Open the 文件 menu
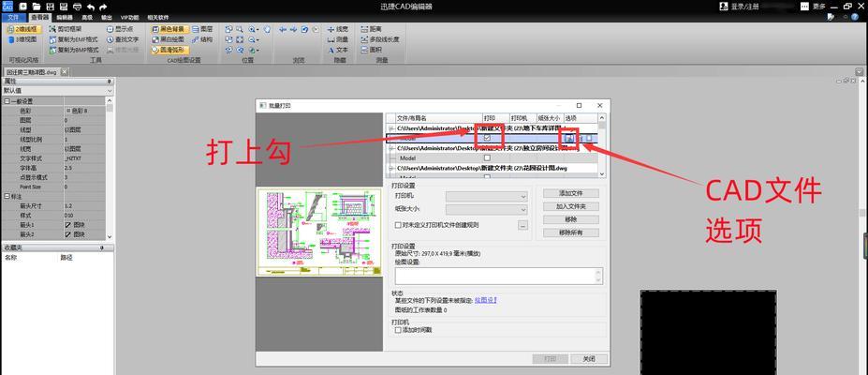Viewport: 868px width, 375px height. point(13,17)
